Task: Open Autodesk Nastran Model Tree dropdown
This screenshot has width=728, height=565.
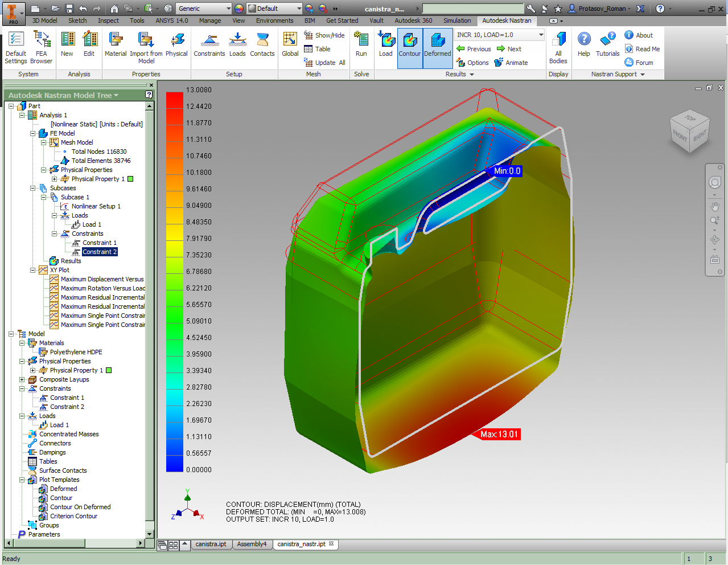Action: point(64,95)
